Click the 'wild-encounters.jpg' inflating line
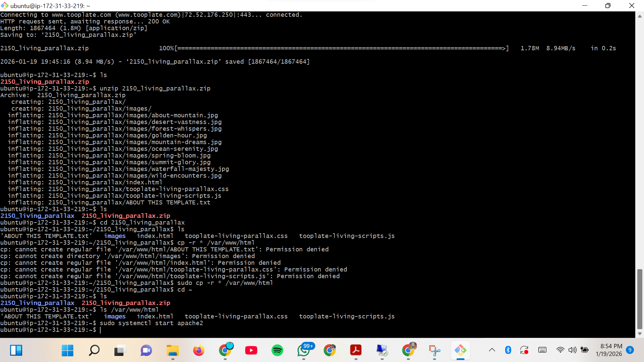Viewport: 644px width, 362px height. pos(115,176)
